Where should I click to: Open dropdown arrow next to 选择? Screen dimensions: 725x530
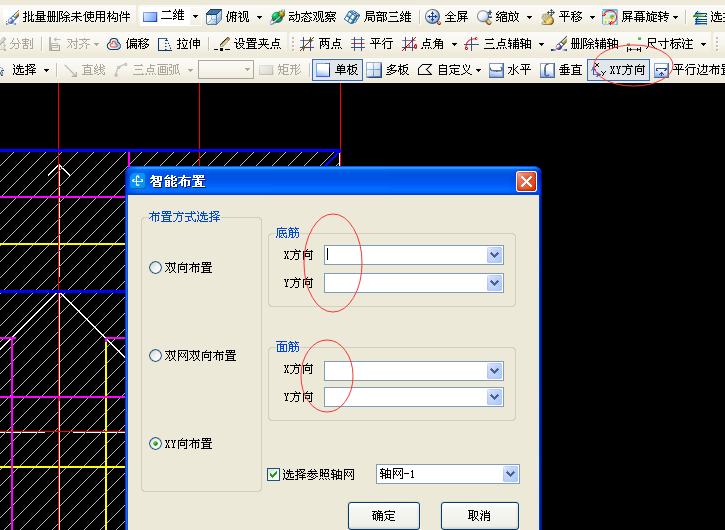[46, 70]
